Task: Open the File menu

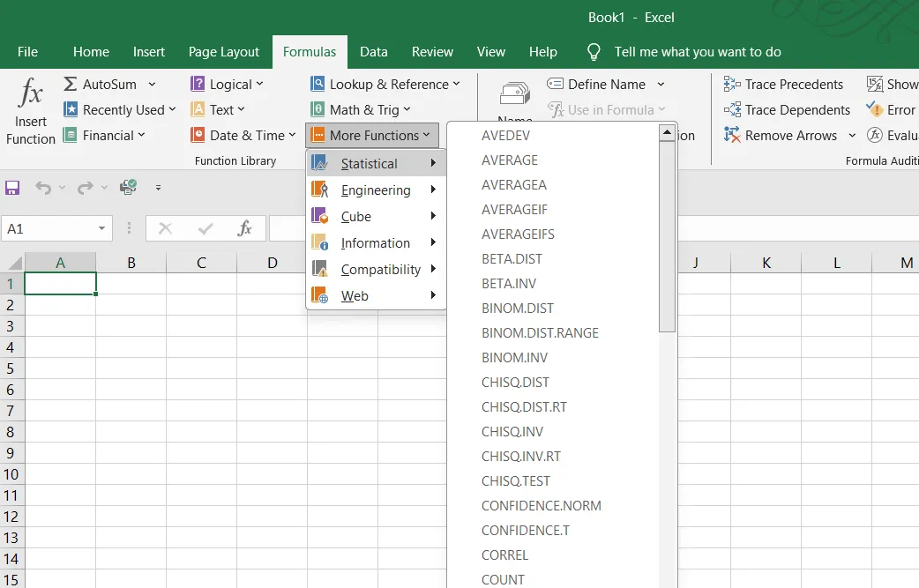Action: 27,52
